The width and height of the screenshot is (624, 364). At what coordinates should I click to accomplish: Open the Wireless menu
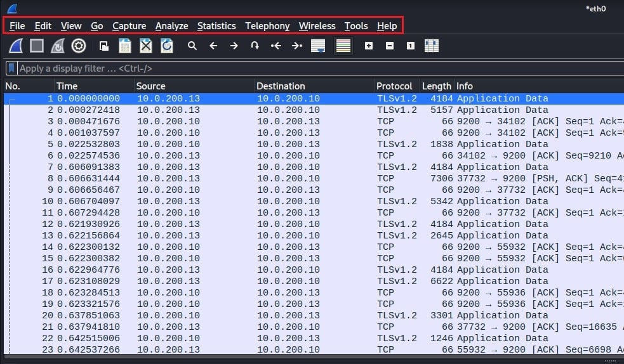[x=317, y=26]
